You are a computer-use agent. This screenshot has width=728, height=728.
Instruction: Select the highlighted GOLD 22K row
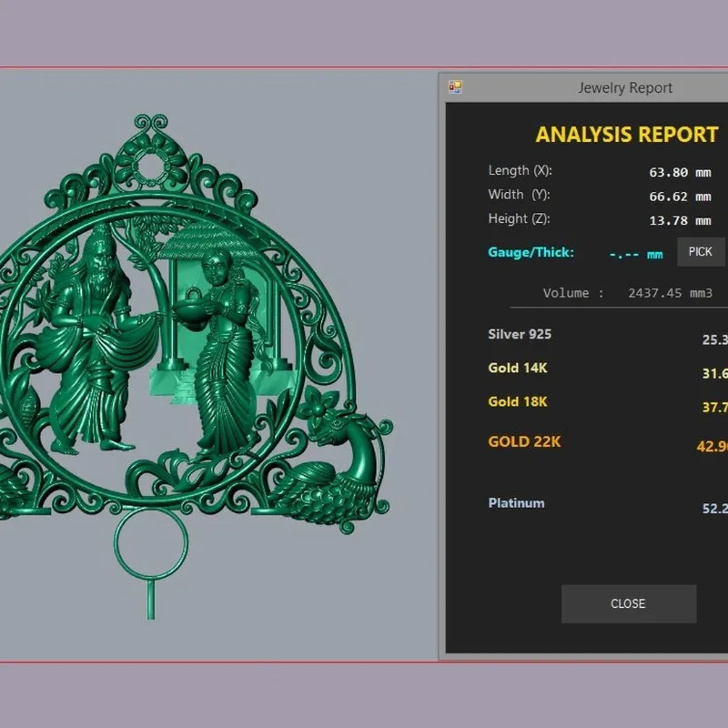tap(608, 443)
